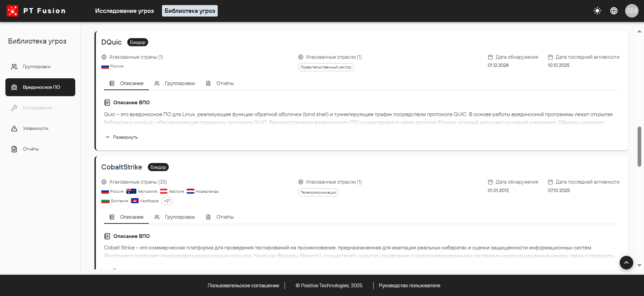This screenshot has width=644, height=296.
Task: Switch to Исследование угроз tab
Action: click(x=124, y=11)
